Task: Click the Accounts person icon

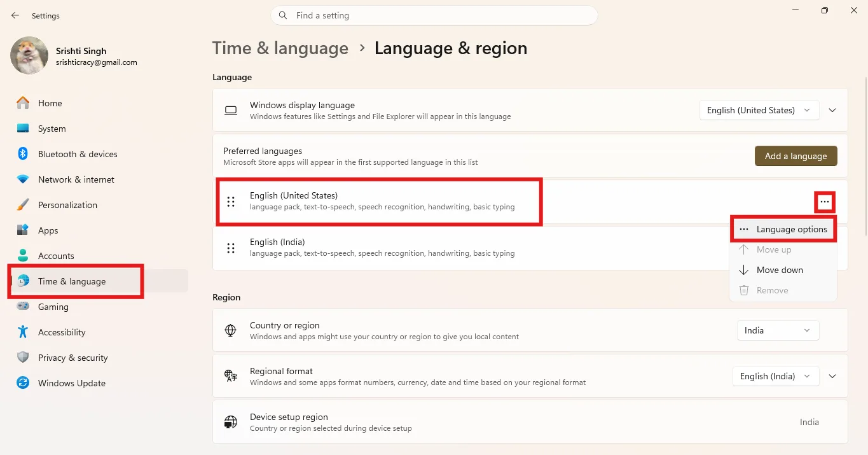Action: [x=23, y=256]
